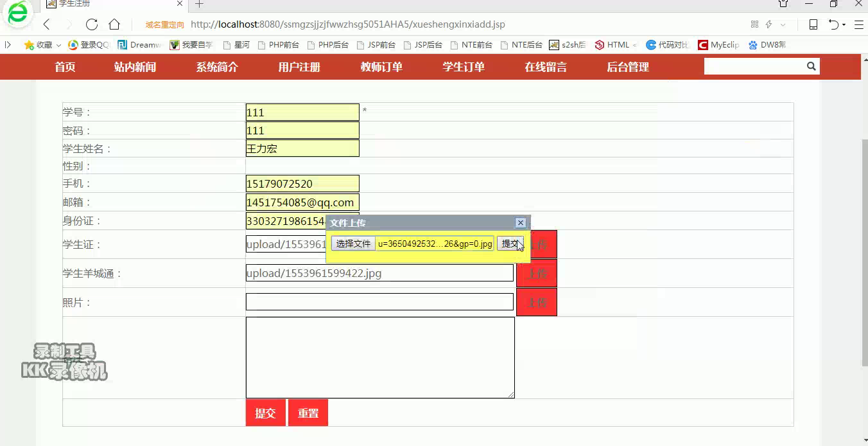Screen dimensions: 868x446
Task: Click the site search text box
Action: (754, 66)
